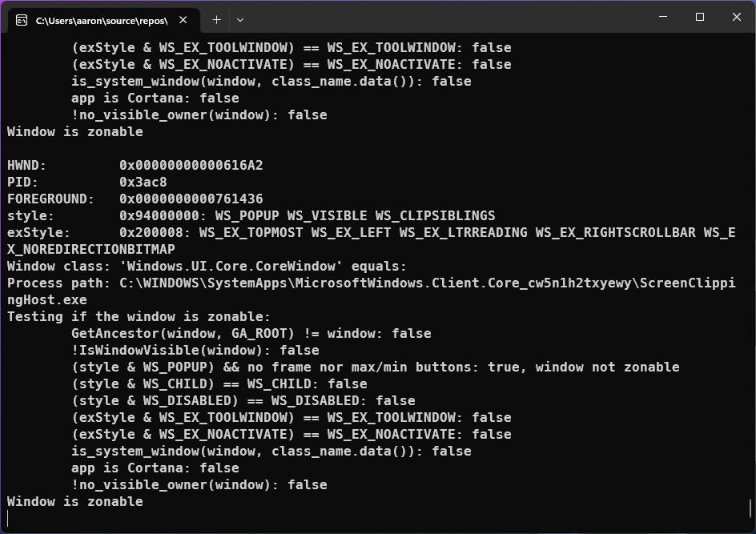Screen dimensions: 756x534
Task: Open the profile selection chevron dropdown
Action: click(x=239, y=21)
